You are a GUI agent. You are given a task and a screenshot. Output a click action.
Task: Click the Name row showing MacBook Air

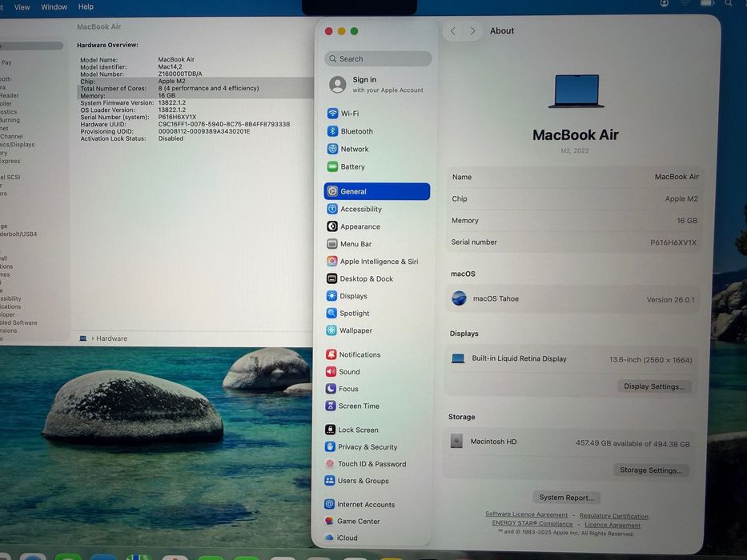pos(575,177)
